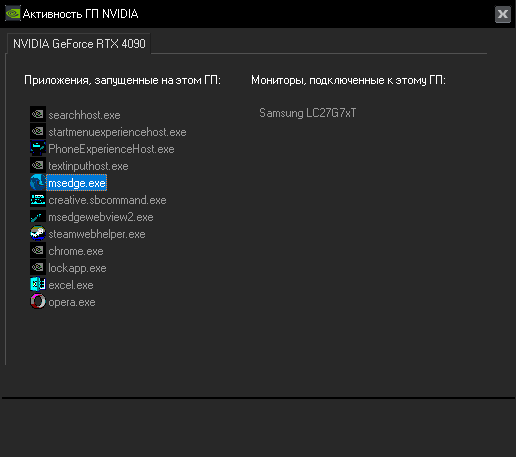Select startmenuexperiencehost.exe entry
Viewport: 516px width, 457px height.
(117, 132)
